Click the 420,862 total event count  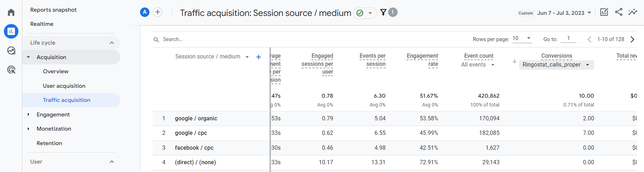[488, 96]
